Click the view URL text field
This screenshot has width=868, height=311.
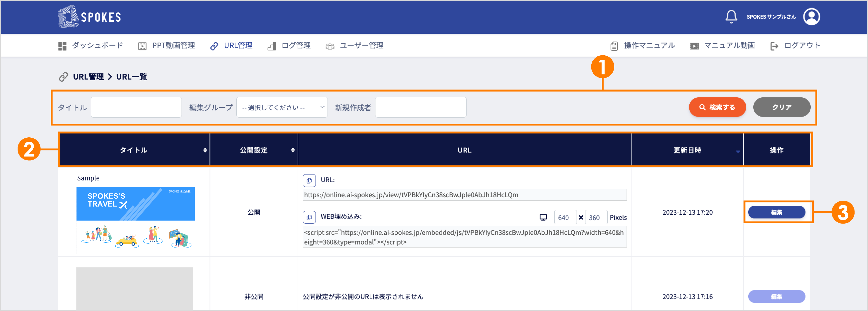465,195
